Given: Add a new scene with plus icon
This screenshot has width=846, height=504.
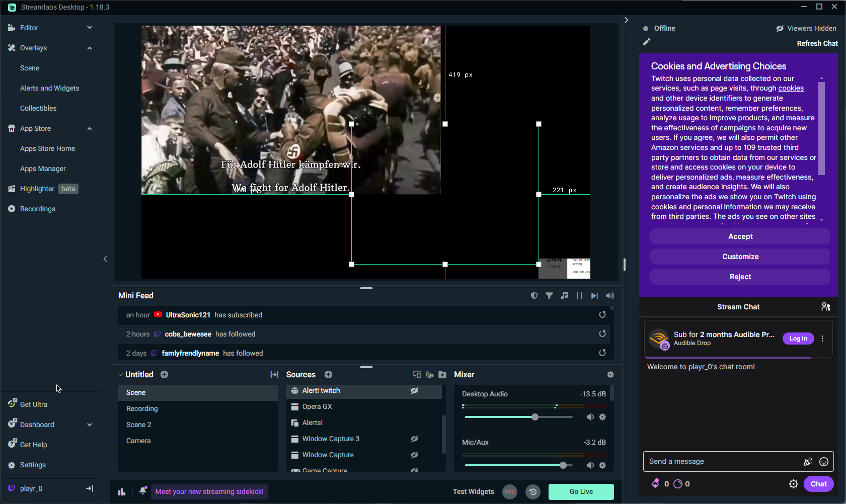Looking at the screenshot, I should (x=165, y=375).
